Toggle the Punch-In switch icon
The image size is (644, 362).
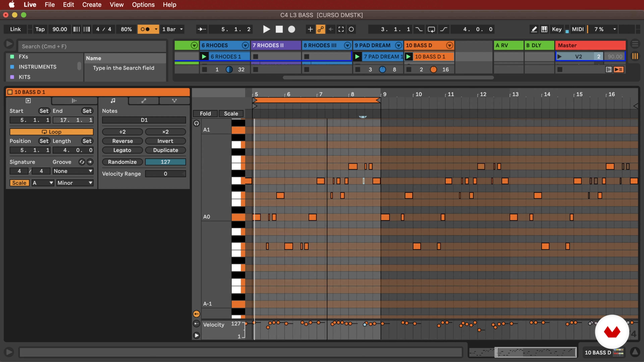(419, 29)
